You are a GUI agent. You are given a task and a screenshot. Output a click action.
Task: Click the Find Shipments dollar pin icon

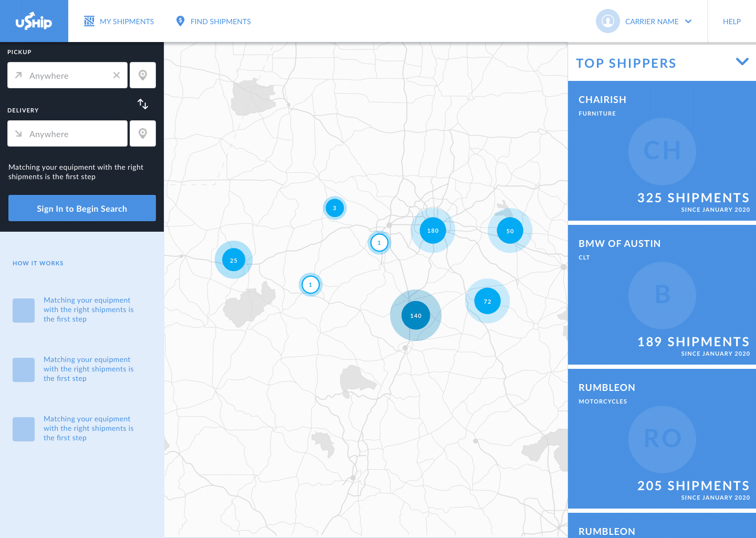[180, 21]
